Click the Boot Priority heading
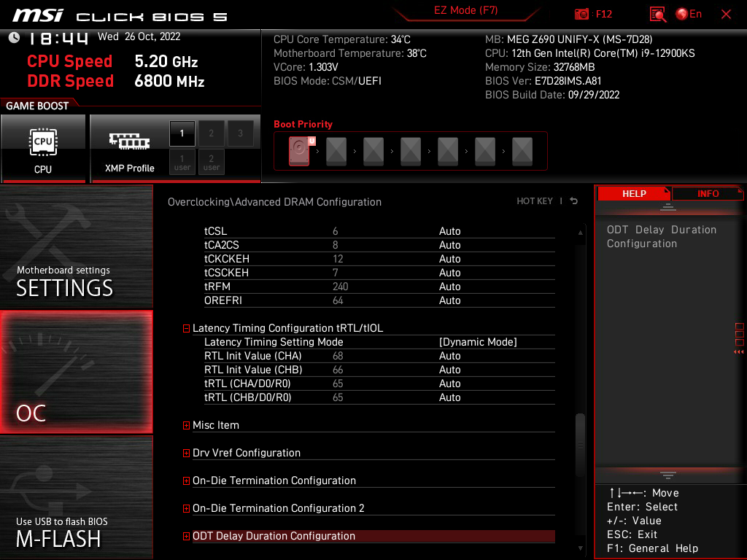The height and width of the screenshot is (560, 747). point(303,124)
